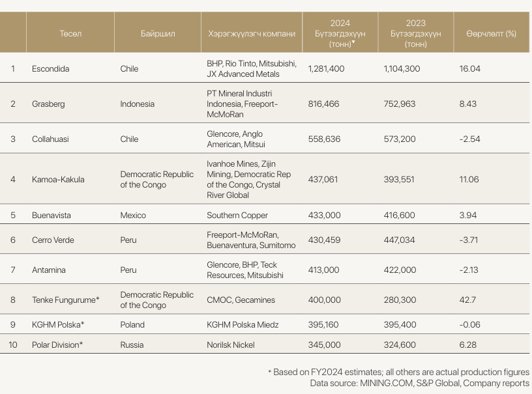Click the Buenavista row name
532x394 pixels.
coord(52,215)
